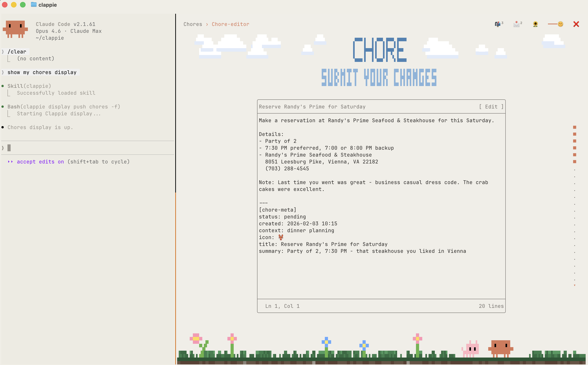Click the sun face brightness slider
The height and width of the screenshot is (365, 588).
coord(560,24)
